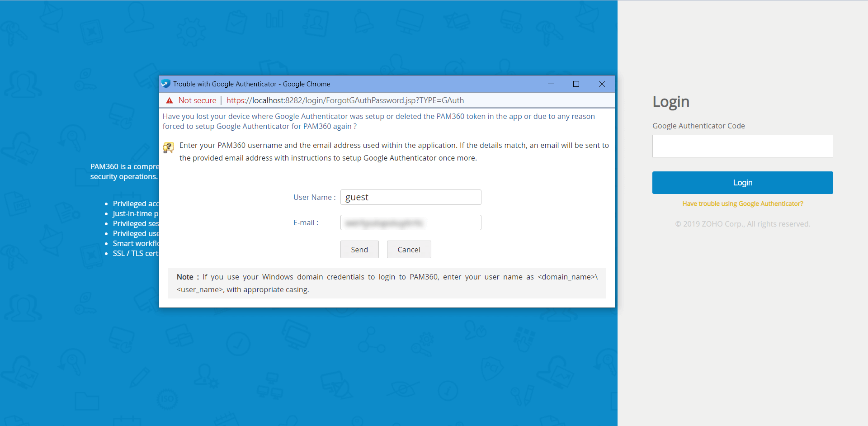Click the Not secure warning triangle icon

tap(170, 100)
